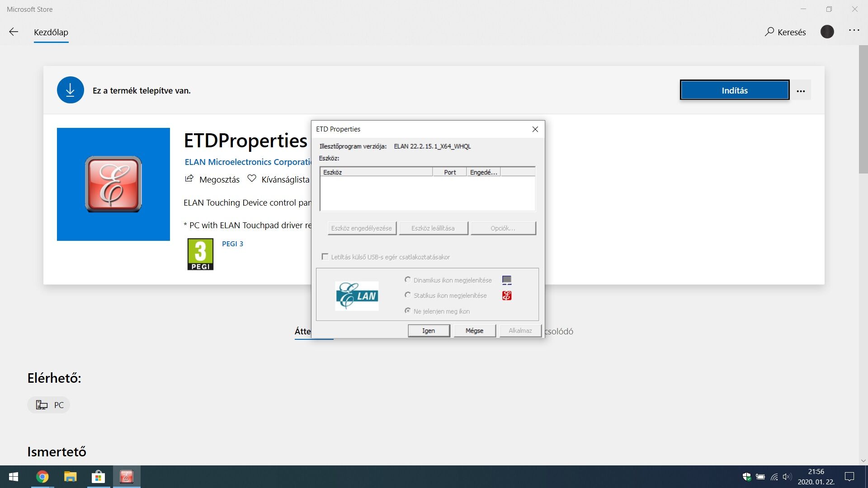Click the Alkalmaz apply button

coord(520,331)
